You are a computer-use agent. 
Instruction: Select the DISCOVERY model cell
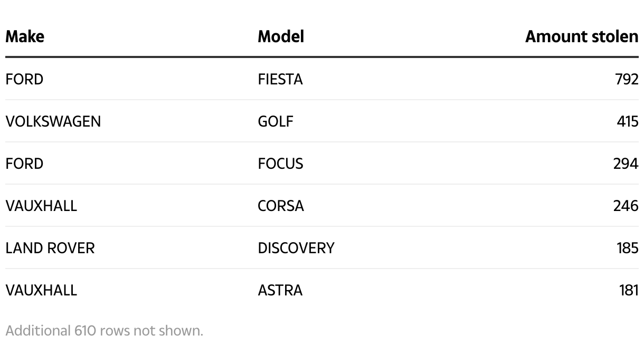(x=296, y=248)
